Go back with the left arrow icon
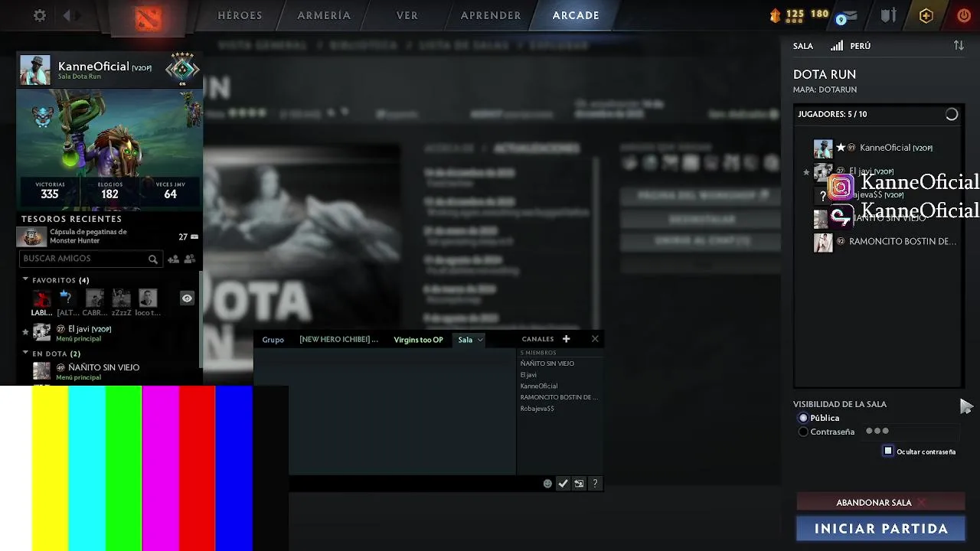980x551 pixels. coord(67,15)
